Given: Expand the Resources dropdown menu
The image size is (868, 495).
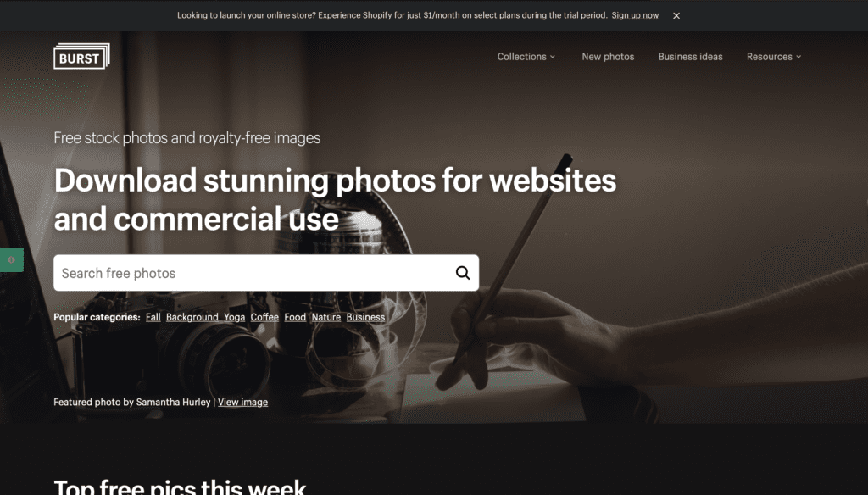Looking at the screenshot, I should (773, 57).
